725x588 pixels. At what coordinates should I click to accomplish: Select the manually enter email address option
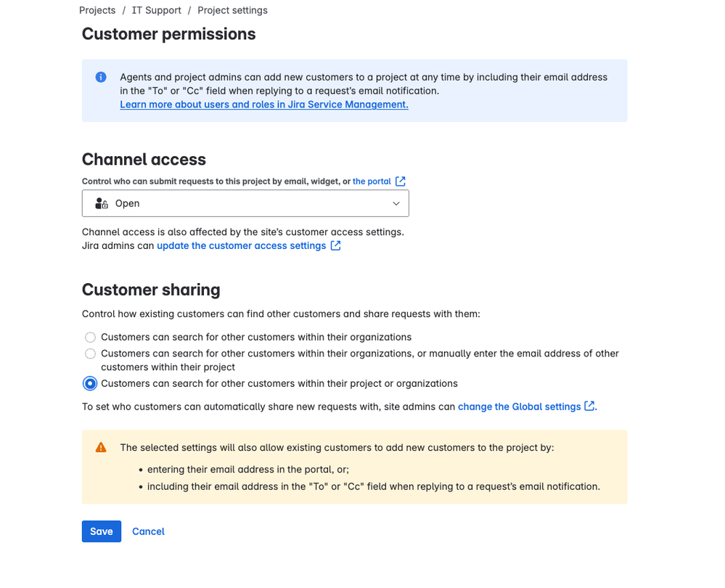click(x=90, y=354)
